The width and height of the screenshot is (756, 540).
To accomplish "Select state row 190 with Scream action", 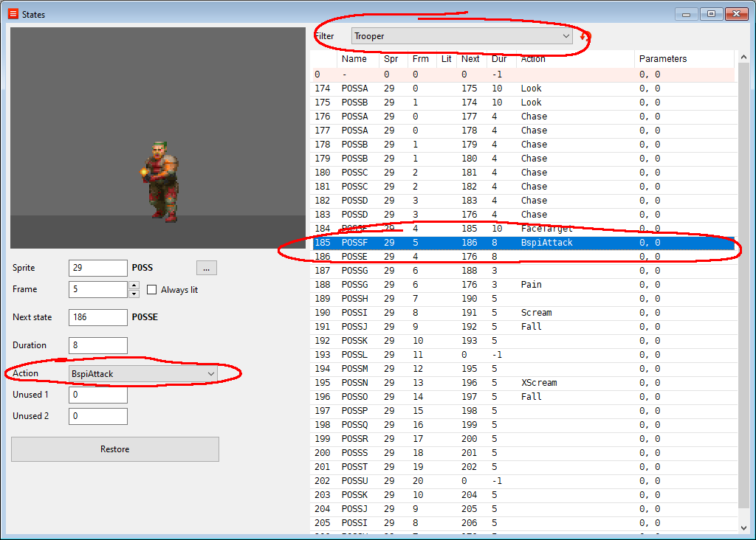I will click(x=517, y=313).
